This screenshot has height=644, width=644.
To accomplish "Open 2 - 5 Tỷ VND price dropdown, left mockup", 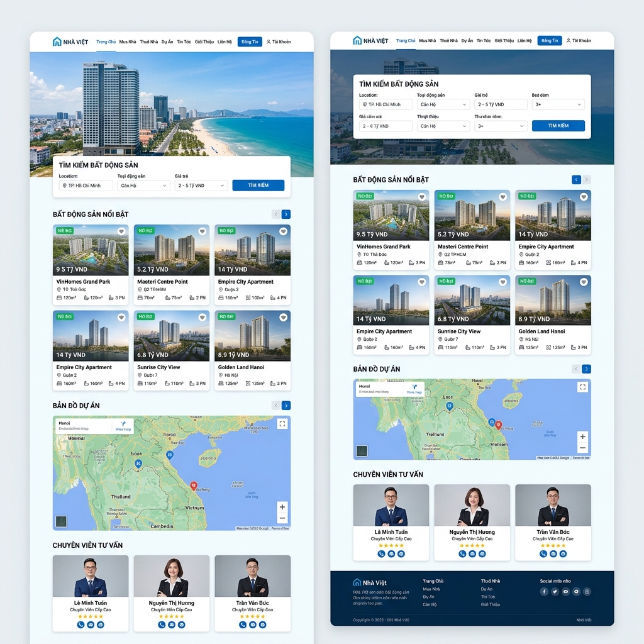I will click(201, 186).
